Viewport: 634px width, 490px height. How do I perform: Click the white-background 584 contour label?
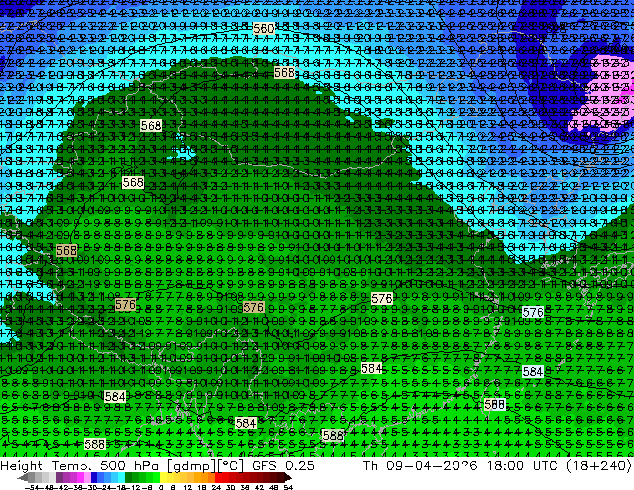533,372
